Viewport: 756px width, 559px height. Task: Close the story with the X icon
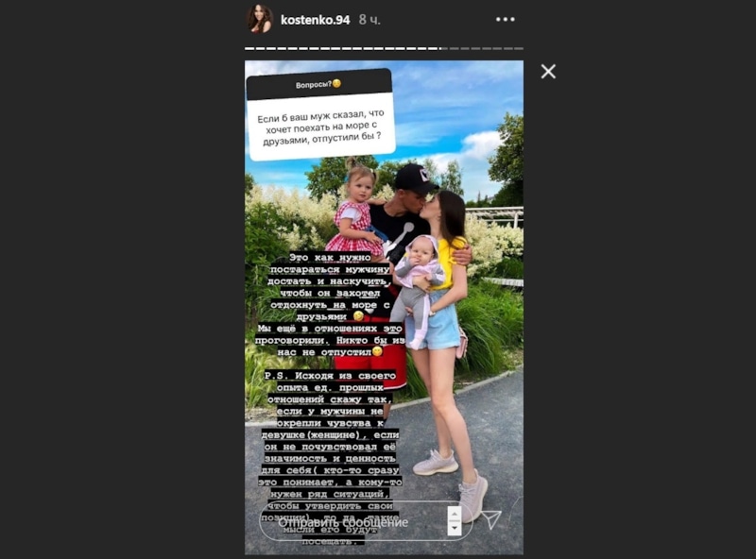548,72
